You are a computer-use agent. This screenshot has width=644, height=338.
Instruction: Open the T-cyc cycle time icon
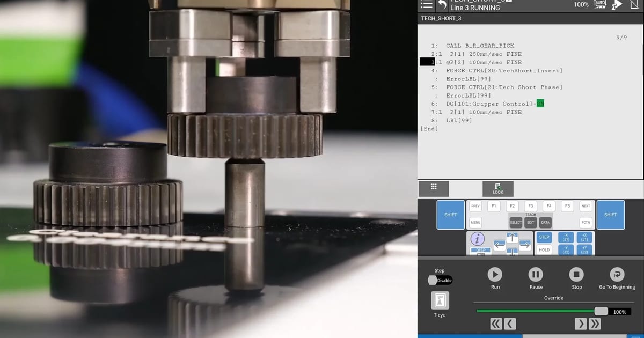click(x=440, y=300)
